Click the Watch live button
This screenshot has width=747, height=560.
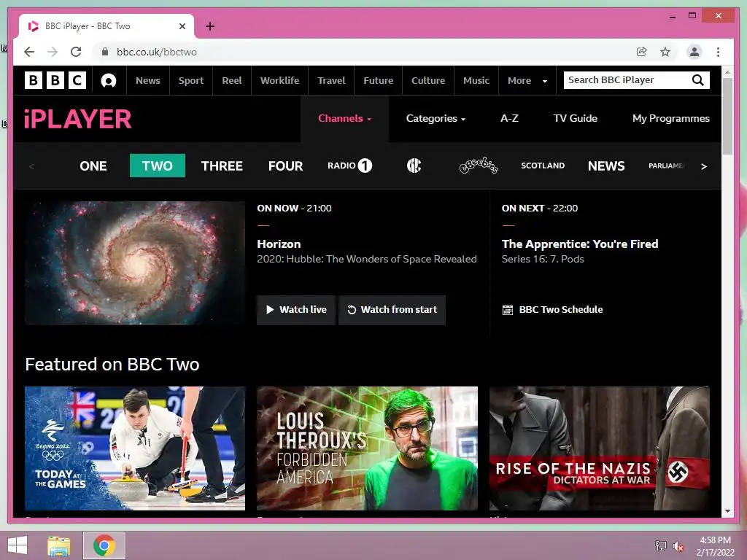296,310
